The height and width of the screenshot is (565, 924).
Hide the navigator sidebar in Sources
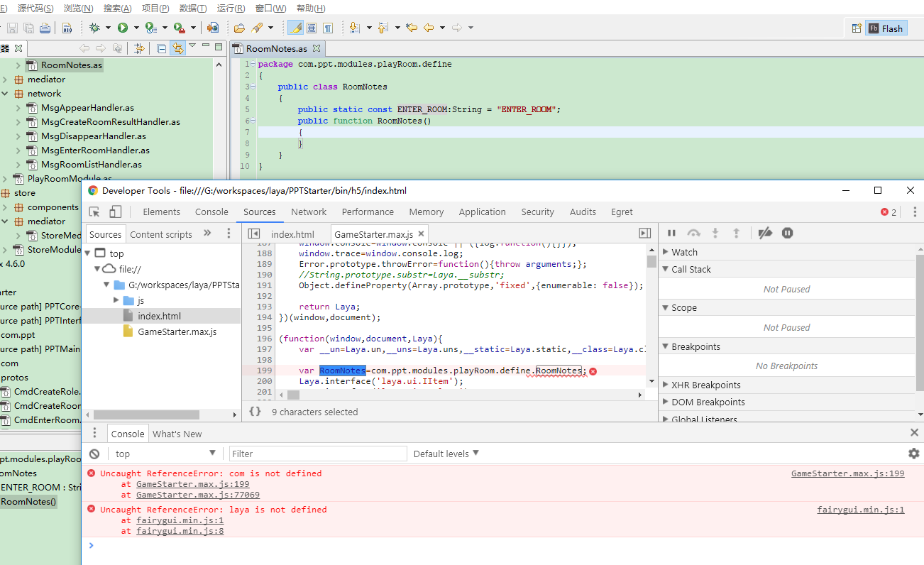click(x=253, y=234)
